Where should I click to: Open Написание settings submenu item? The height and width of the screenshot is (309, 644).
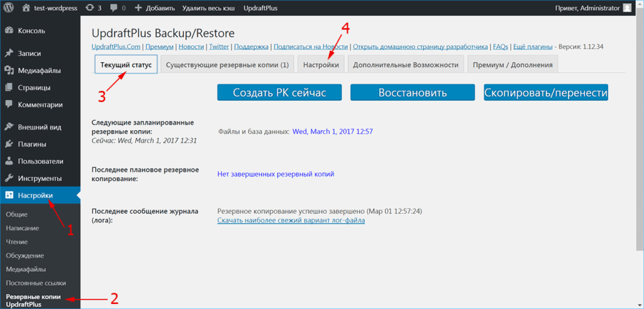point(23,228)
